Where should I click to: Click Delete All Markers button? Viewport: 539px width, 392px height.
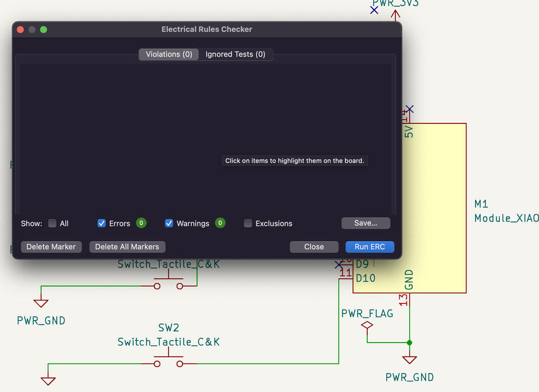pyautogui.click(x=127, y=247)
